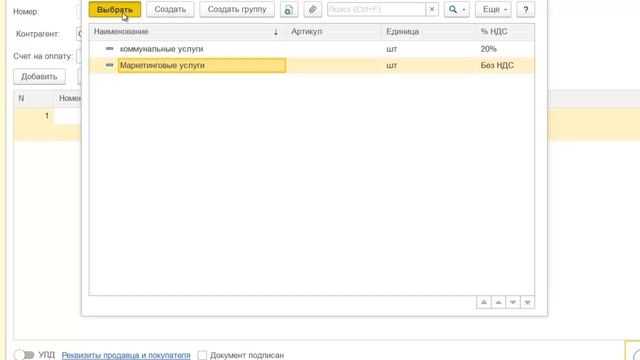This screenshot has width=640, height=360.
Task: Move up one item in list
Action: 498,302
